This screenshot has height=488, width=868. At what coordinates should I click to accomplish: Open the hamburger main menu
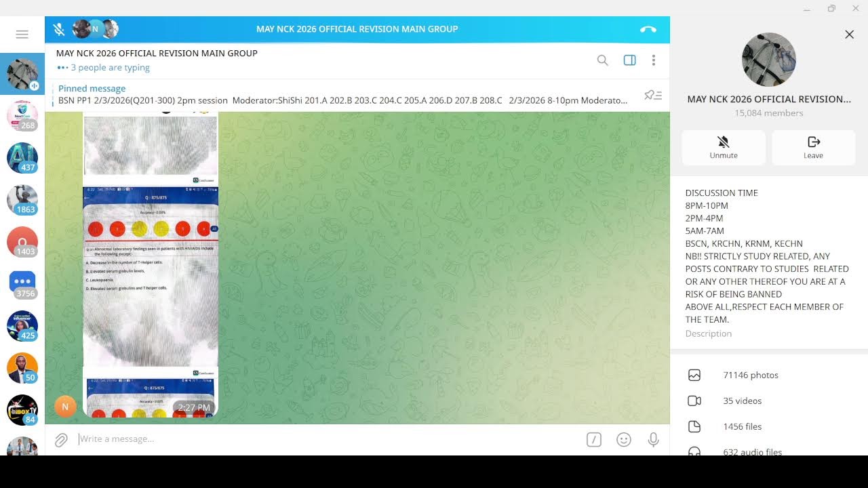pos(22,35)
